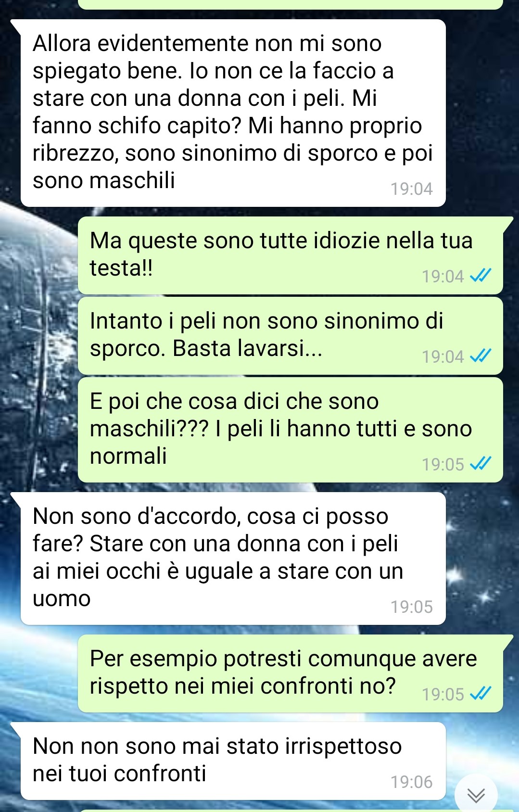Tap the read receipt ticks on 'sono normali' message

481,464
